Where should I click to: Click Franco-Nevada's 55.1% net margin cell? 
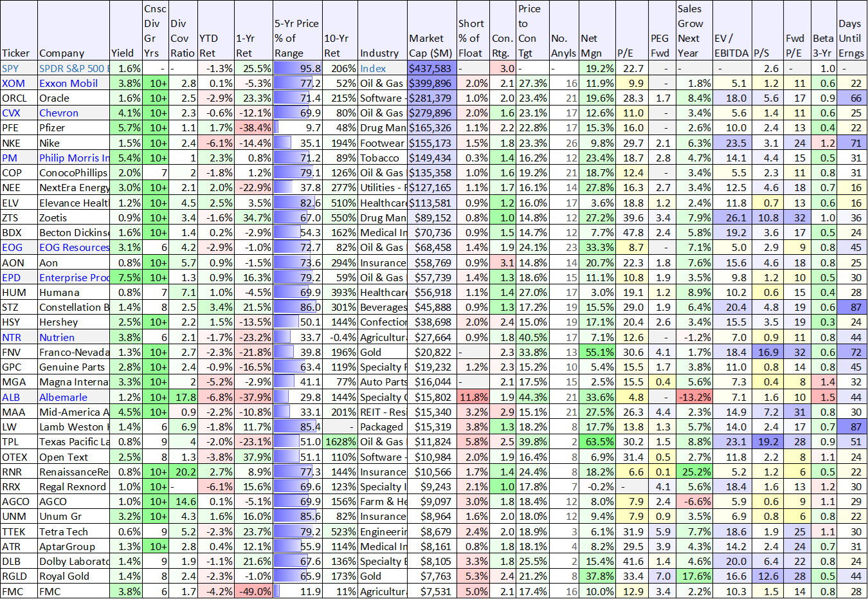coord(597,352)
